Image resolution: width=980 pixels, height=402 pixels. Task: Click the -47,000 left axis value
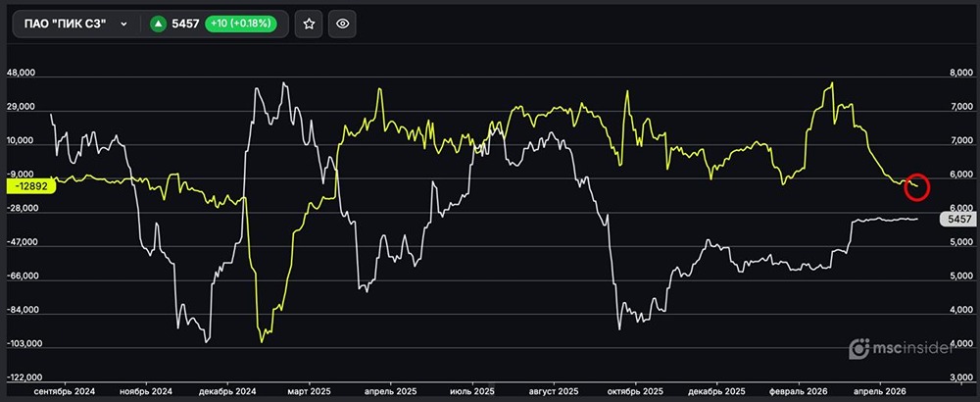click(21, 242)
